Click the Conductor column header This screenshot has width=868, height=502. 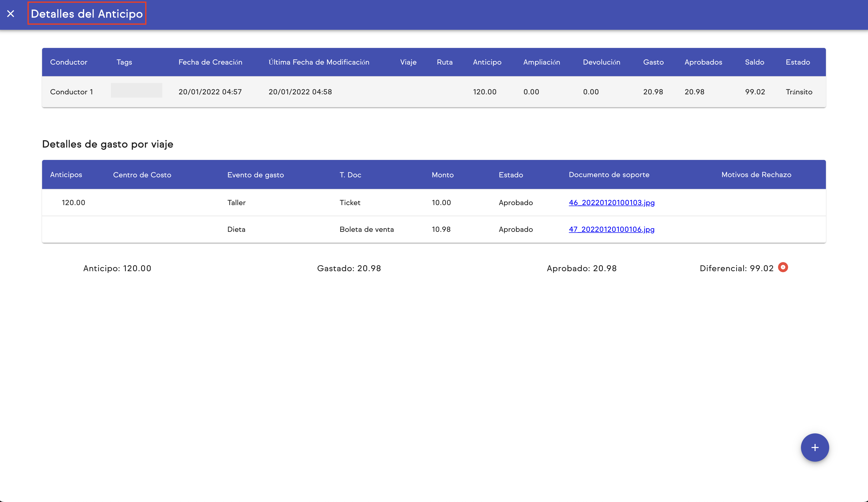[x=69, y=62]
